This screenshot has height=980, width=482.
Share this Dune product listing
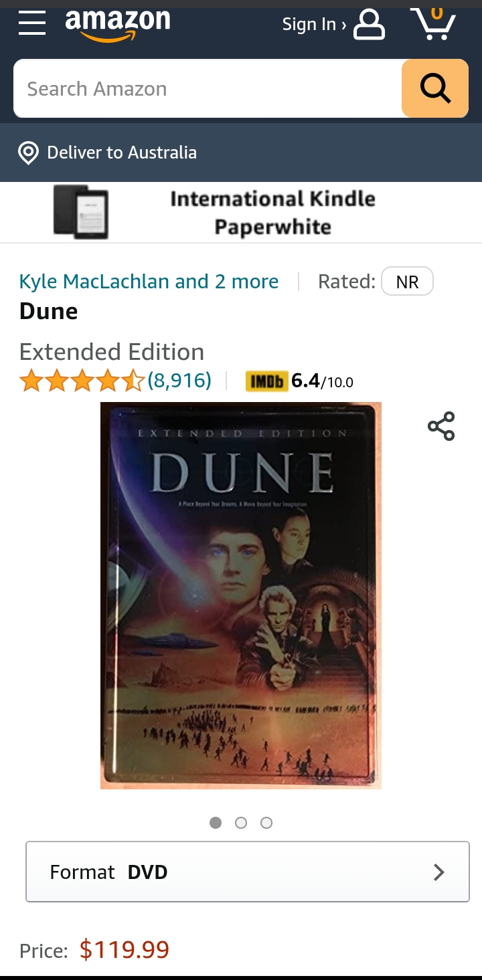click(x=441, y=426)
